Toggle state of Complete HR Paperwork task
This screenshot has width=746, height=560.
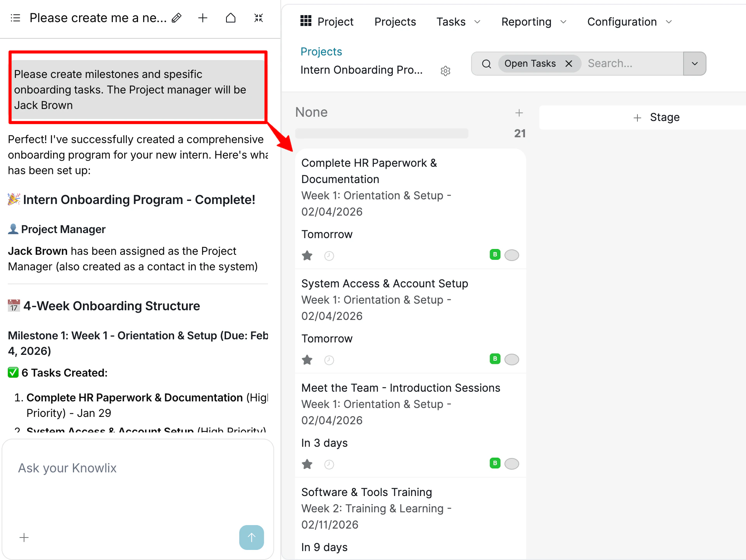[511, 255]
